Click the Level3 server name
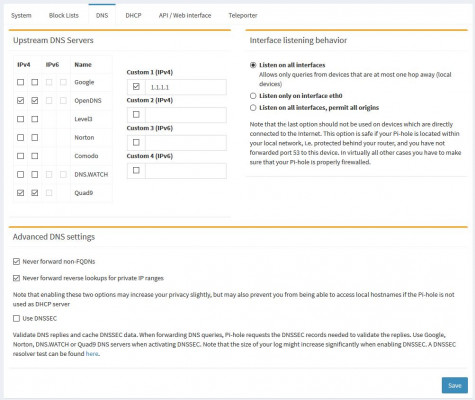Screen dimensions: 475x400 83,119
